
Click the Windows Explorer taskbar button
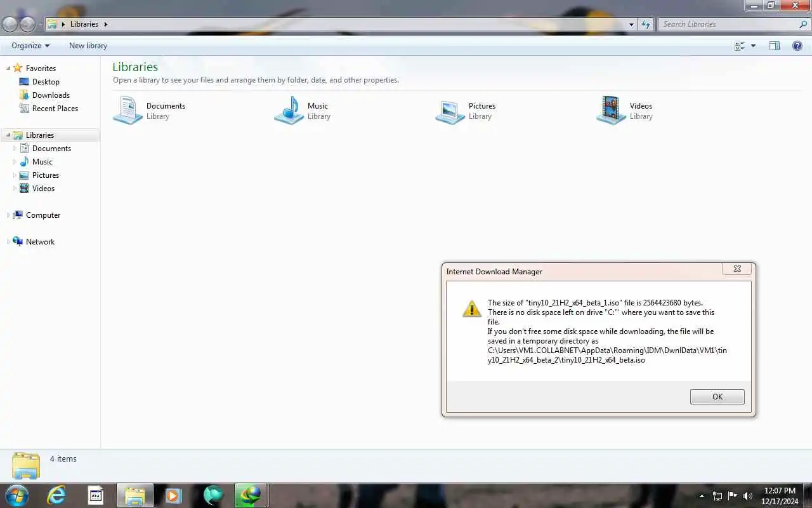pyautogui.click(x=134, y=495)
